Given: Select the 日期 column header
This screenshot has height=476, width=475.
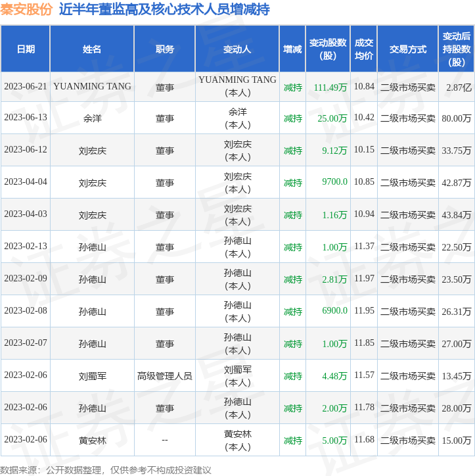Looking at the screenshot, I should (26, 49).
